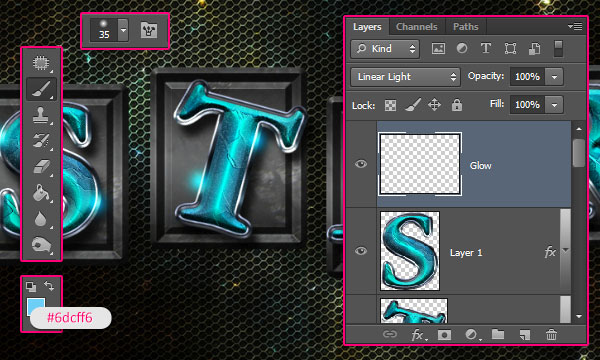Viewport: 600px width, 360px height.
Task: Open the brush preset picker arrow
Action: pyautogui.click(x=123, y=29)
